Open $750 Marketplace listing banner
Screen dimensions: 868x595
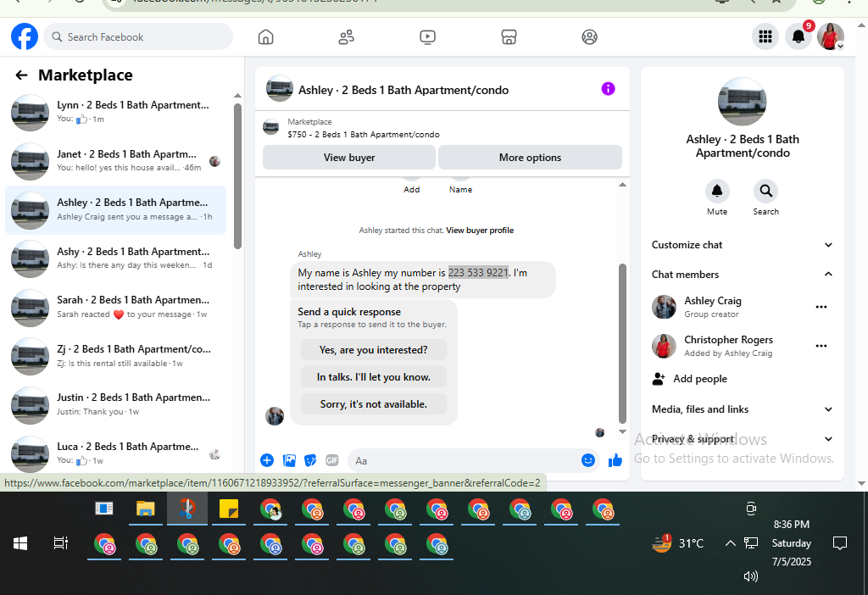(442, 128)
